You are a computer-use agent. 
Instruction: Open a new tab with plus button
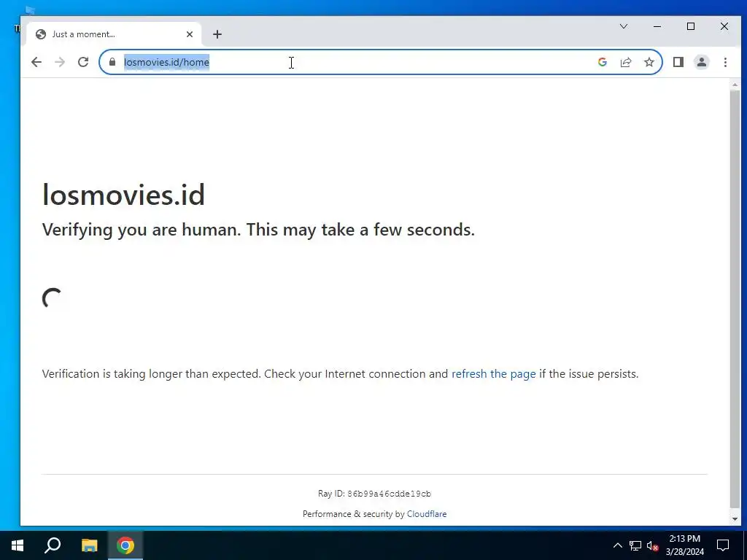[x=217, y=34]
